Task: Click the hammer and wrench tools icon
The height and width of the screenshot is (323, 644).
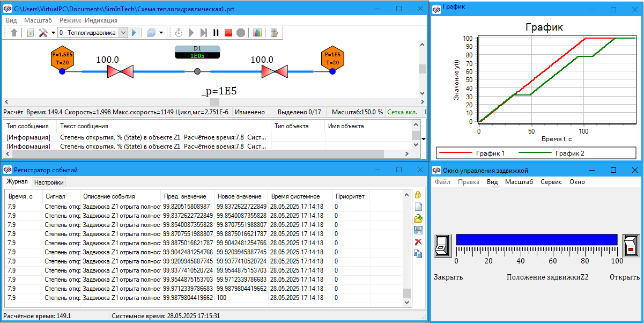Action: tap(43, 33)
